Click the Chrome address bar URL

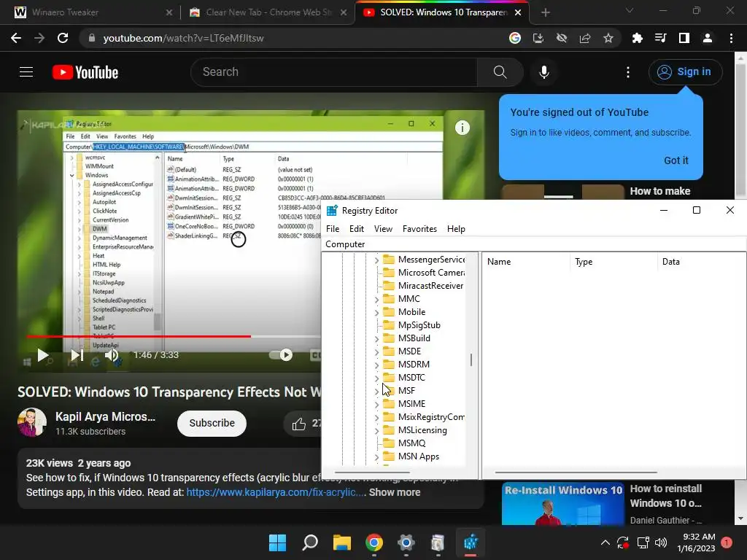pyautogui.click(x=183, y=38)
